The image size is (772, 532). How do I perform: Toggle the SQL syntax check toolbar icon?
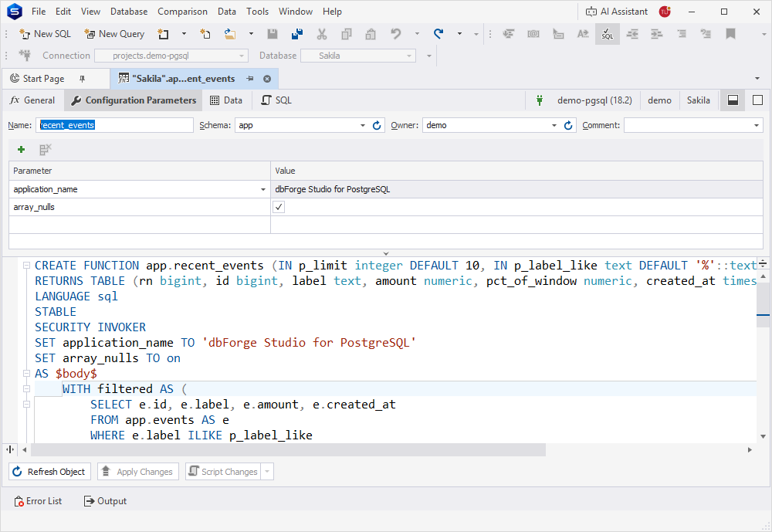click(608, 34)
